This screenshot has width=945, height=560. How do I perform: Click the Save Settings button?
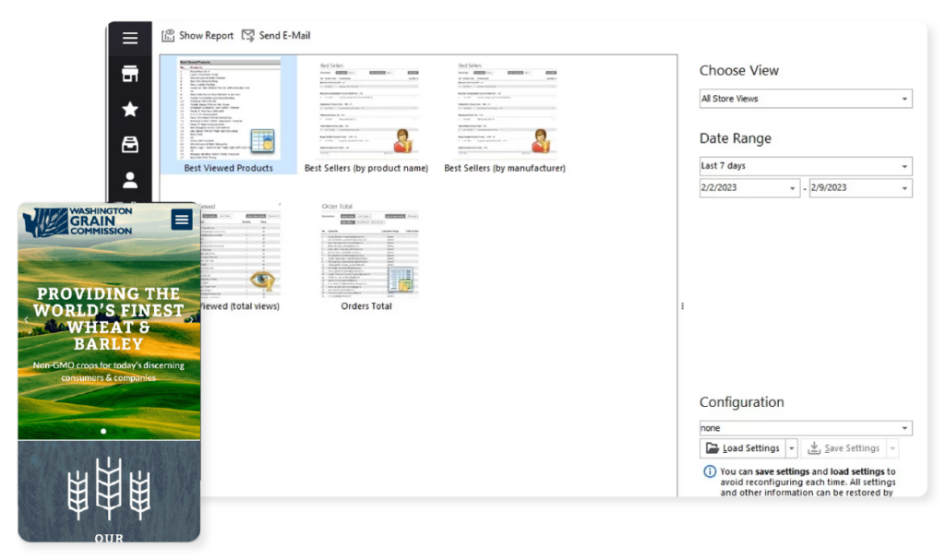843,448
